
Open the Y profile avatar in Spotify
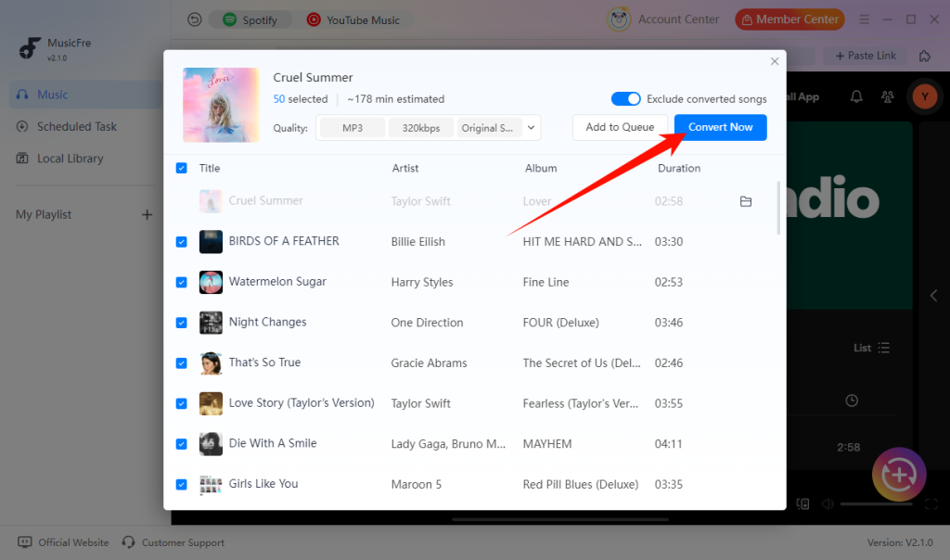[925, 96]
